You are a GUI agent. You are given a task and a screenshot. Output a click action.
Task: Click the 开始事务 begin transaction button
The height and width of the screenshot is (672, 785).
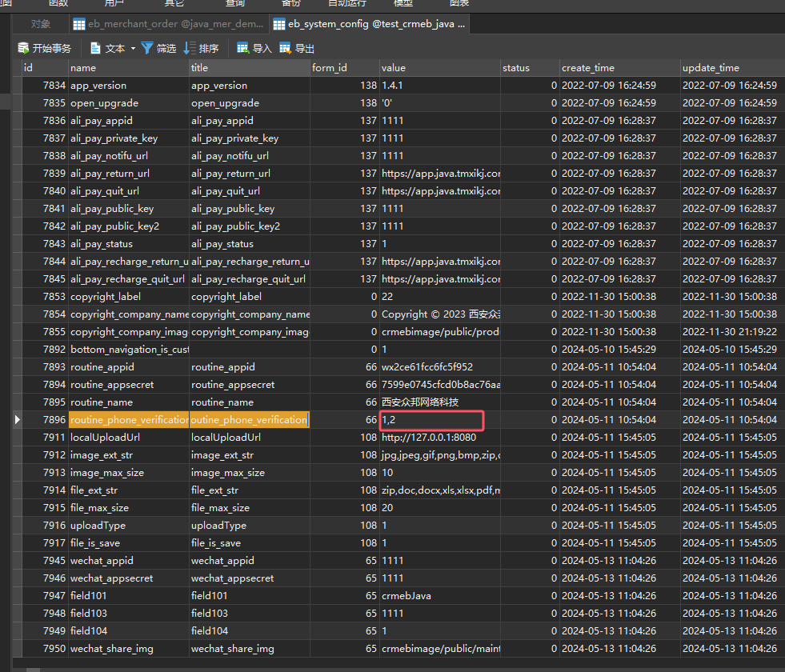[45, 48]
